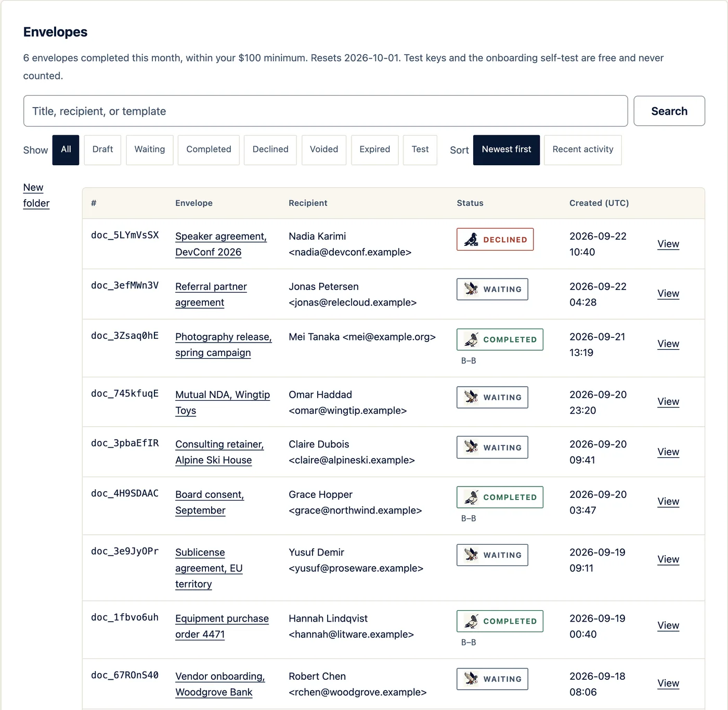728x710 pixels.
Task: Click the bird icon in Claire Dubois's Waiting badge
Action: tap(471, 447)
